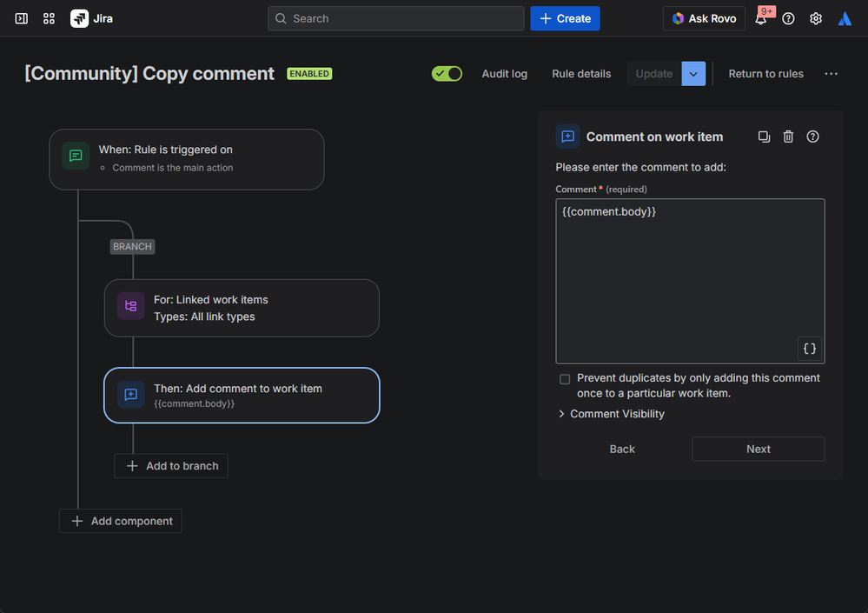868x613 pixels.
Task: Click Ask Rovo button
Action: (704, 18)
